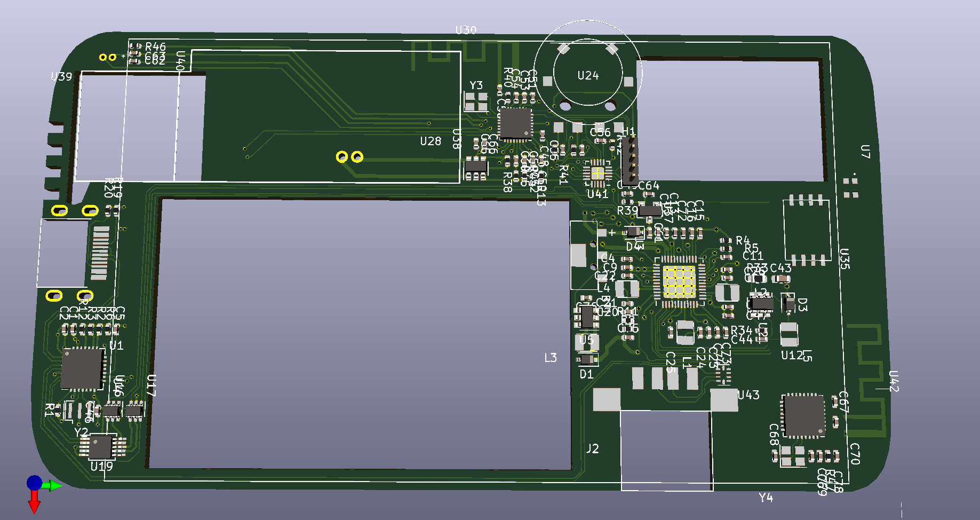The height and width of the screenshot is (520, 980).
Task: Click the L3 label beside the cutout
Action: pyautogui.click(x=551, y=358)
